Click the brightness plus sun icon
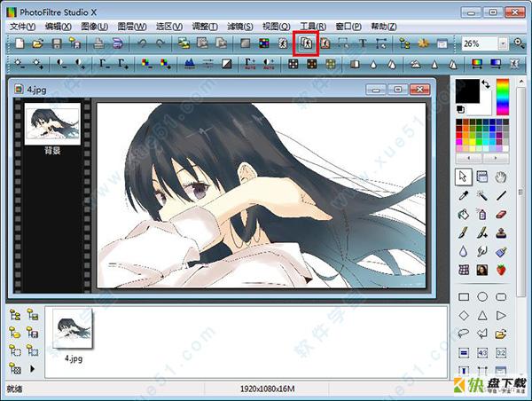 [37, 64]
